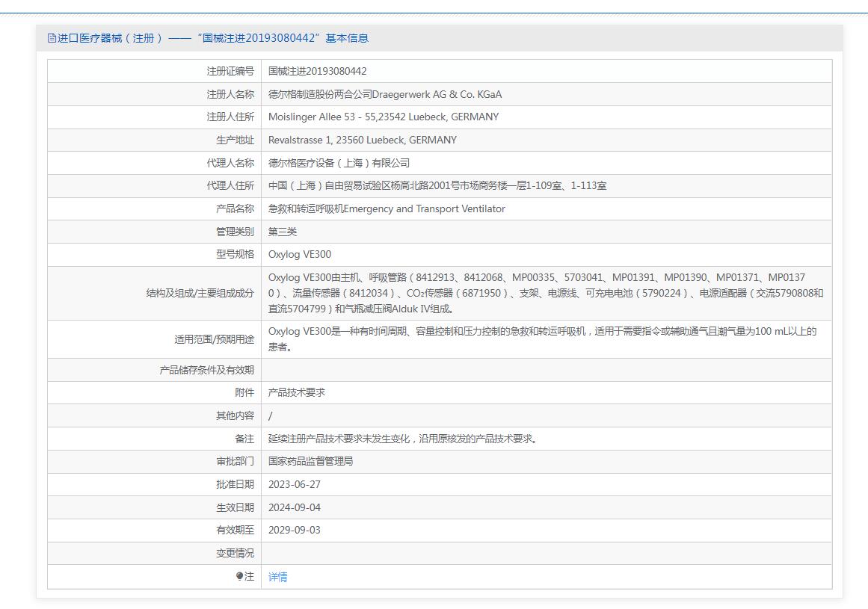Select the registration number 国械注进20193080442 in the 注册证编号 row

point(317,71)
